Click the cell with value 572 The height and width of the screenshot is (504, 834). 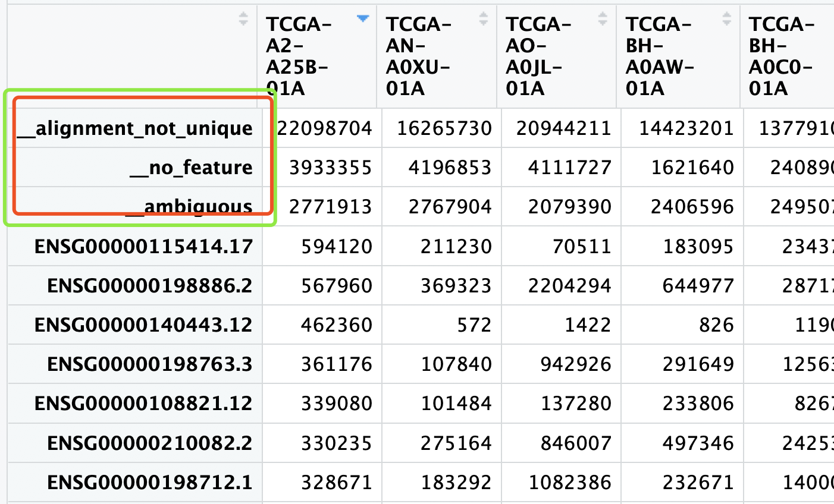pos(441,325)
